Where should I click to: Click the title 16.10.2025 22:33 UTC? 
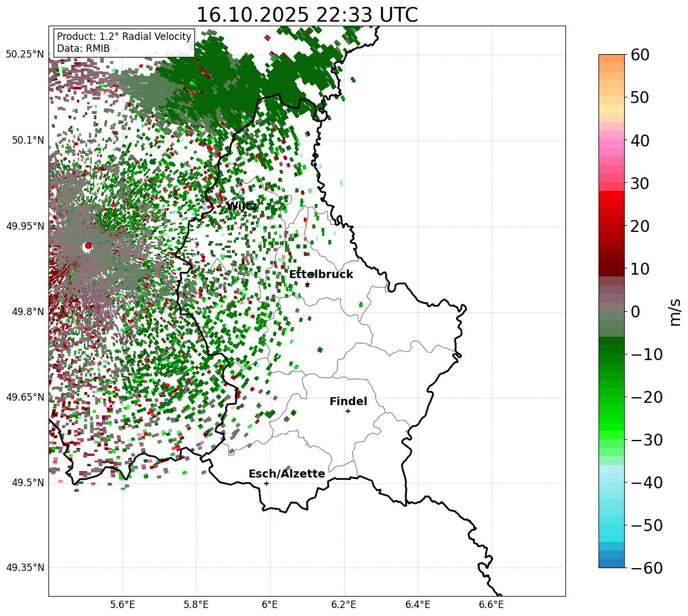pyautogui.click(x=307, y=14)
